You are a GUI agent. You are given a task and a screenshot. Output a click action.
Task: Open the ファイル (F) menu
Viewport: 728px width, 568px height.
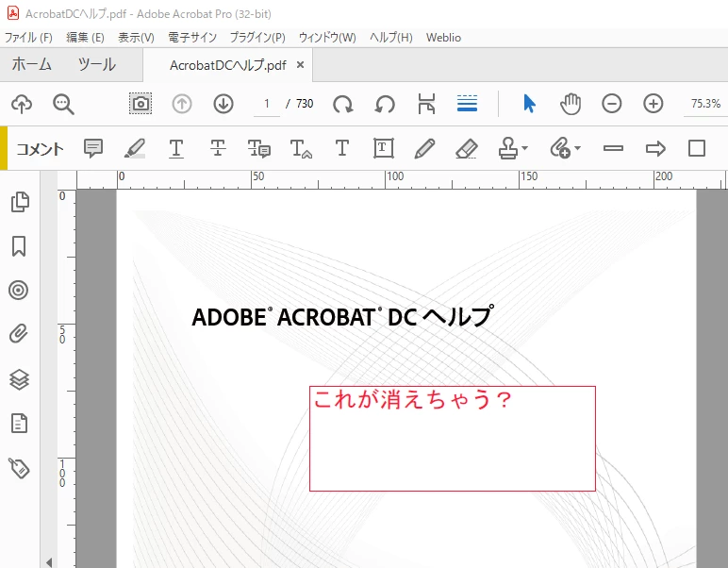pyautogui.click(x=28, y=38)
